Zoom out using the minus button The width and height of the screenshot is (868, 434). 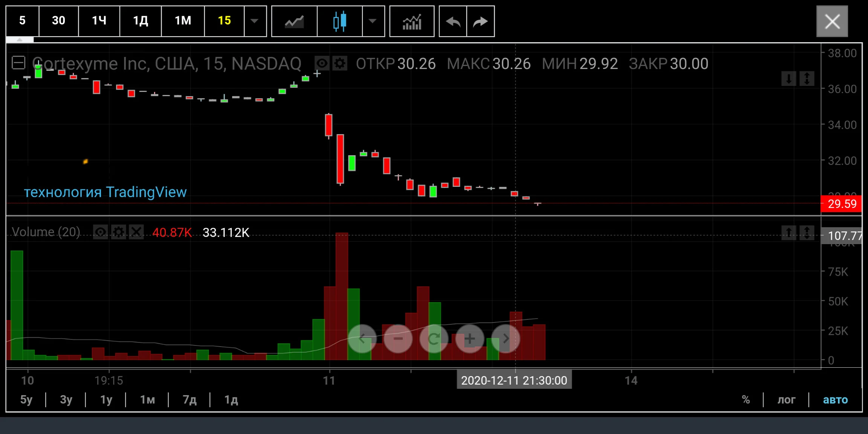click(x=398, y=339)
